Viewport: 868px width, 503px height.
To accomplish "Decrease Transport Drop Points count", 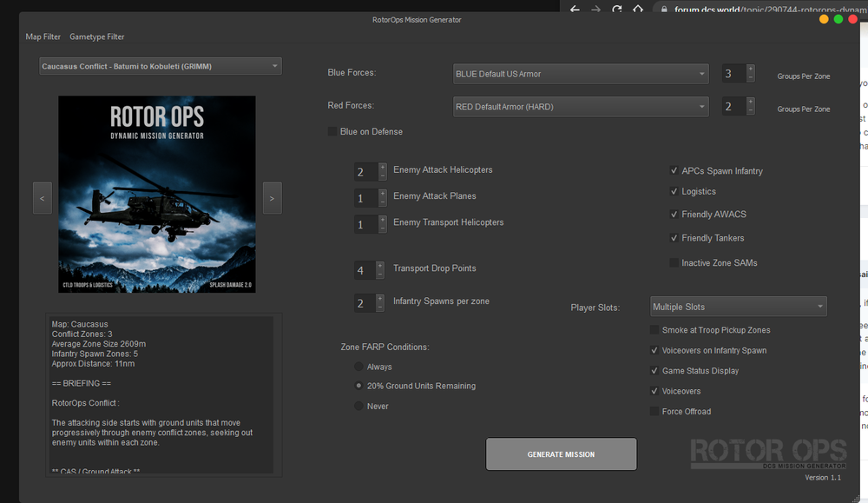I will coord(380,275).
